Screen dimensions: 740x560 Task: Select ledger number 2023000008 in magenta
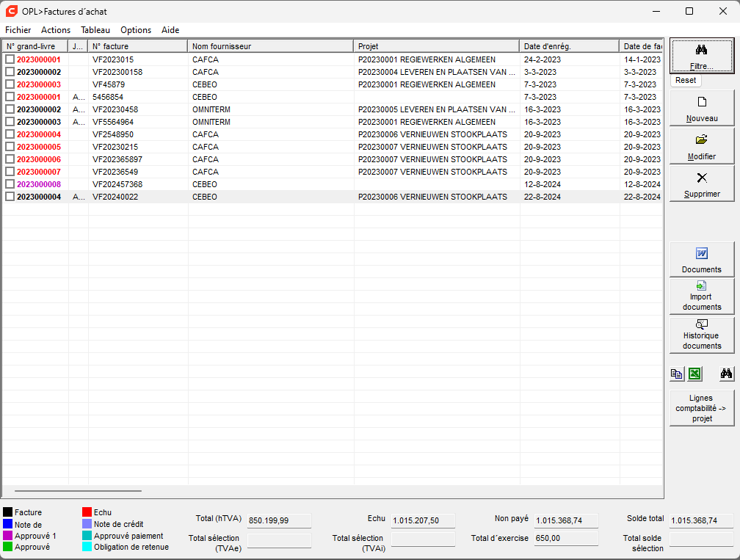pyautogui.click(x=39, y=184)
